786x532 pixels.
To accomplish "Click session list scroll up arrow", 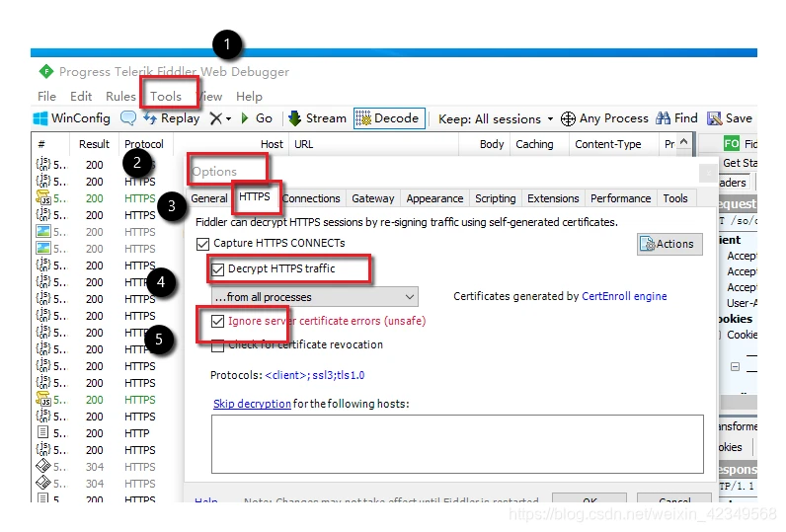I will (x=683, y=142).
